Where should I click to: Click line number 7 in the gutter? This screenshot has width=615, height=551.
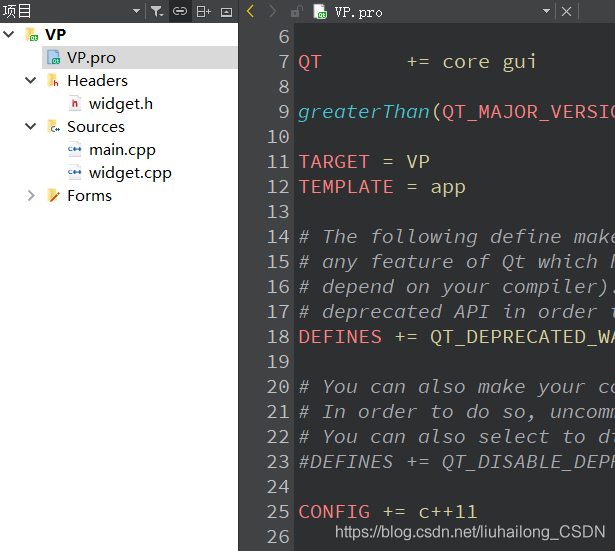pyautogui.click(x=284, y=62)
